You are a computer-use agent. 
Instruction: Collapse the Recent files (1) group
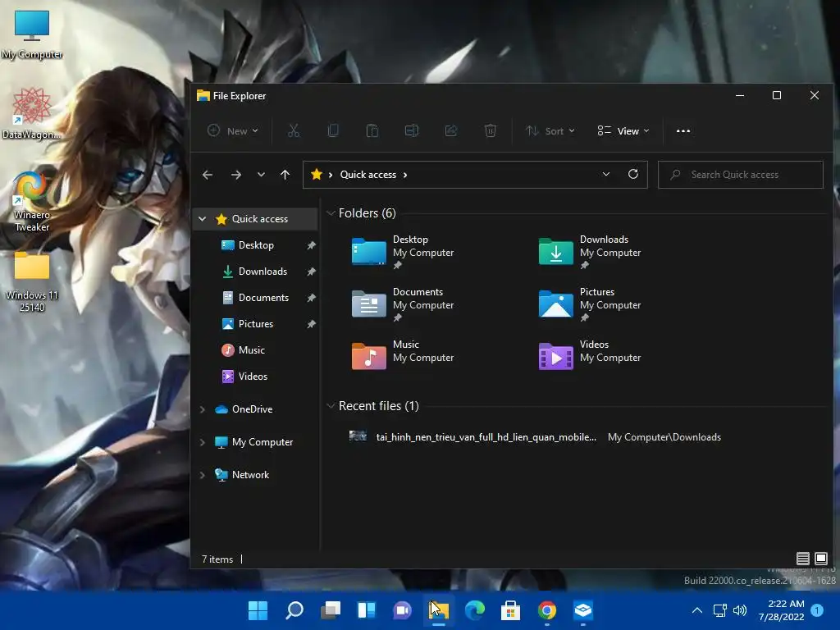(x=331, y=406)
